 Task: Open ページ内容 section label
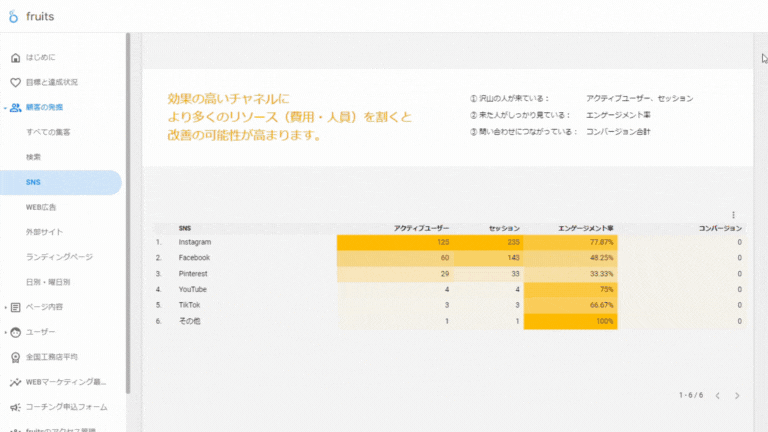point(45,307)
